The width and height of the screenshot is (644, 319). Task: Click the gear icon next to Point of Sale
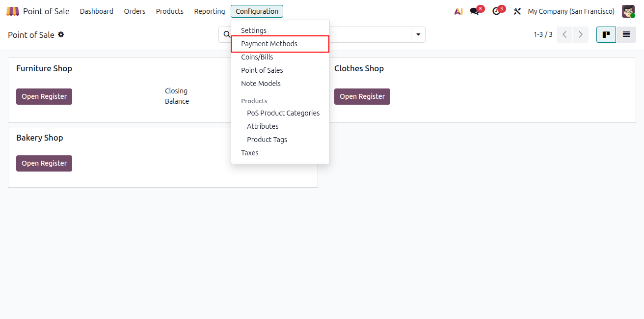(61, 34)
